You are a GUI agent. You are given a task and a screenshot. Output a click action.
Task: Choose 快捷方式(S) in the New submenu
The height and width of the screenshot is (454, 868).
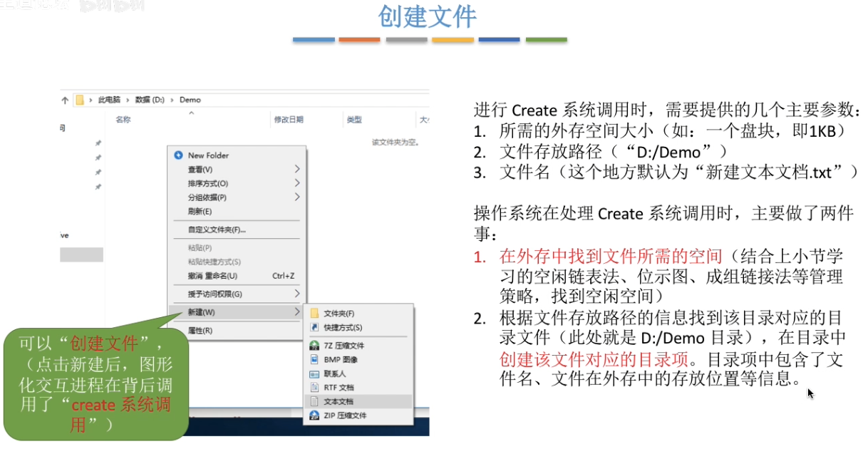coord(358,327)
